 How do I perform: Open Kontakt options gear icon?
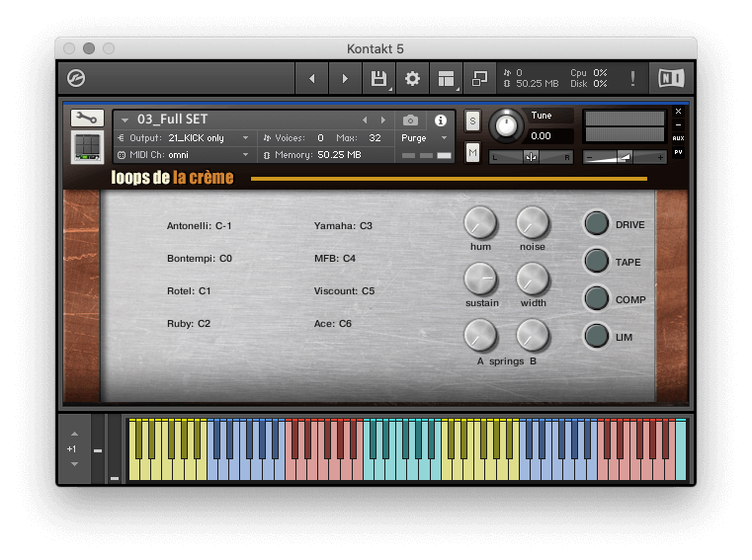[412, 78]
